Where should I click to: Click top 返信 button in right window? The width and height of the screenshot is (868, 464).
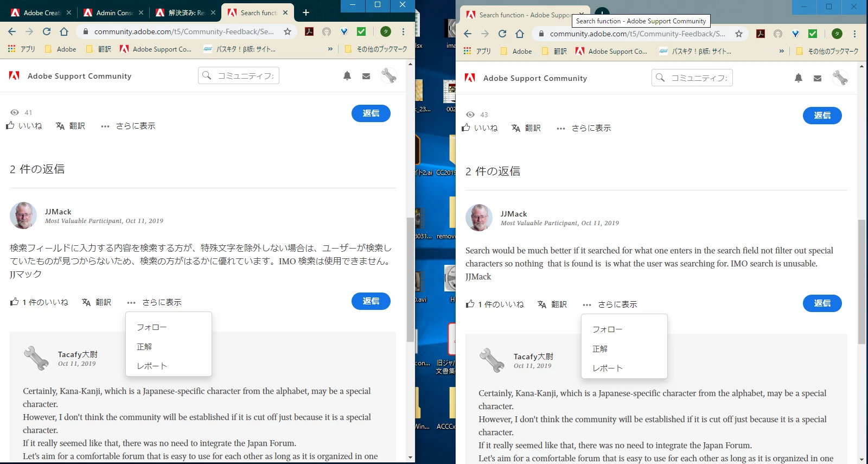point(822,116)
